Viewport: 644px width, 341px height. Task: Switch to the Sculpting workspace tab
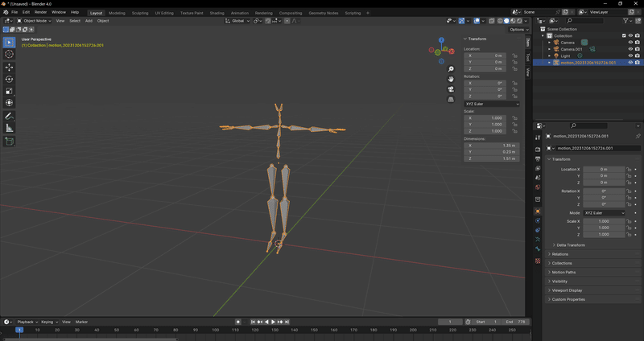(139, 13)
